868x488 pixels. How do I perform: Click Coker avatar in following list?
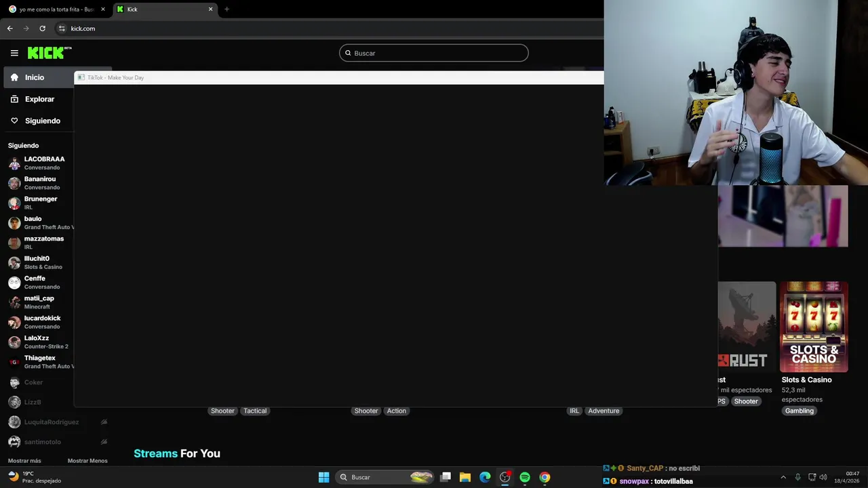click(14, 382)
